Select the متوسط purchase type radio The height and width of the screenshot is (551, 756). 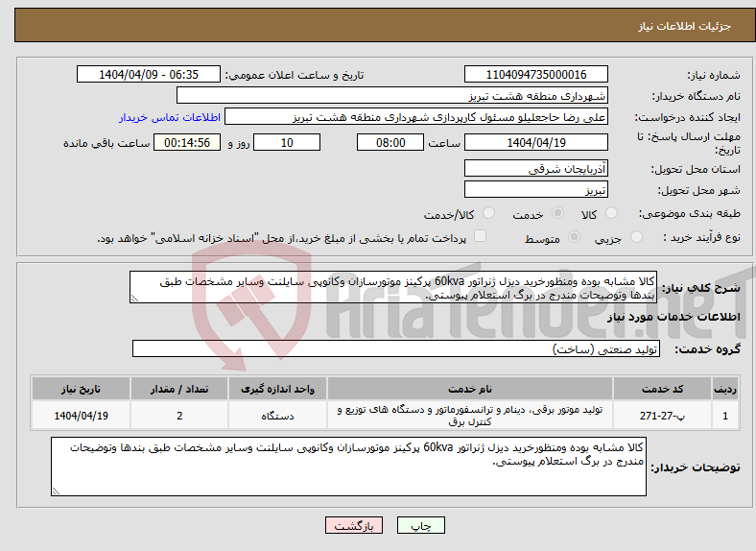click(574, 237)
